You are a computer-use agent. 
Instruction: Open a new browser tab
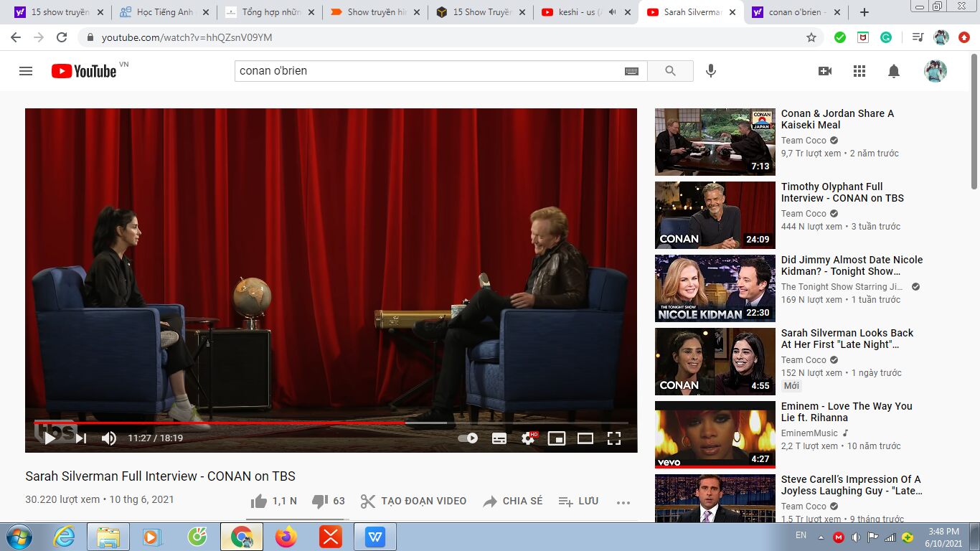864,12
